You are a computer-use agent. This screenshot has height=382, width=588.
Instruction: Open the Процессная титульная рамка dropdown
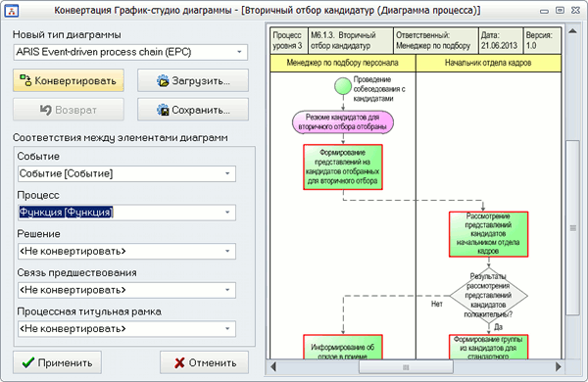coord(227,329)
